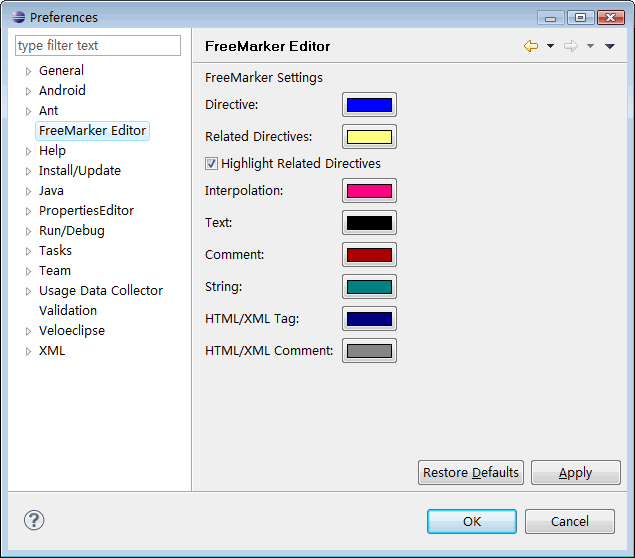Click the Apply button
This screenshot has width=635, height=558.
[575, 472]
